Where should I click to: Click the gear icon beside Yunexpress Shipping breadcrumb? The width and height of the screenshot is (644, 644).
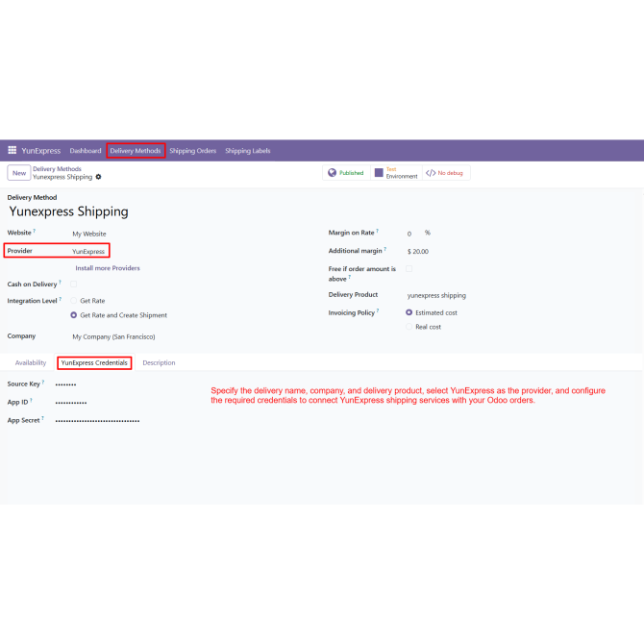(99, 177)
